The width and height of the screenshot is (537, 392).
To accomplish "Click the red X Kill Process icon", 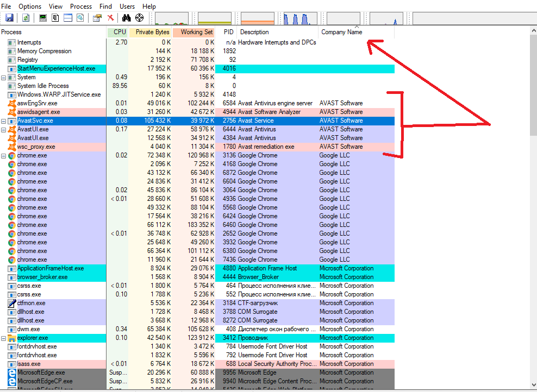I will [x=110, y=18].
